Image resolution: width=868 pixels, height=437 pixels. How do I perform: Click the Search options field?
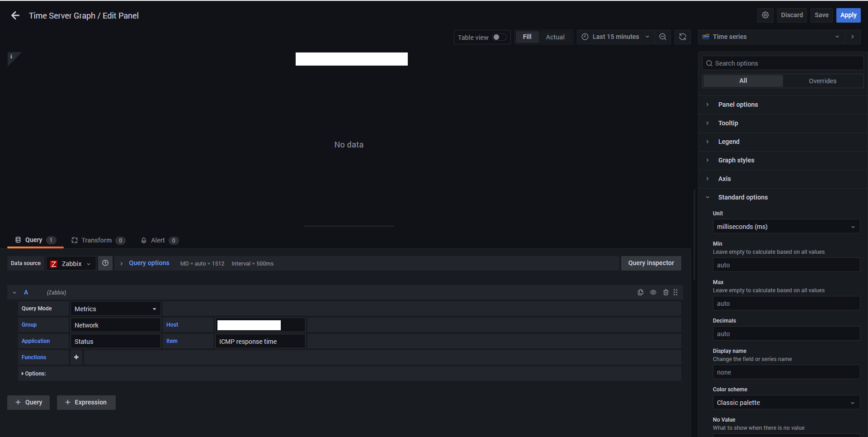[x=783, y=63]
